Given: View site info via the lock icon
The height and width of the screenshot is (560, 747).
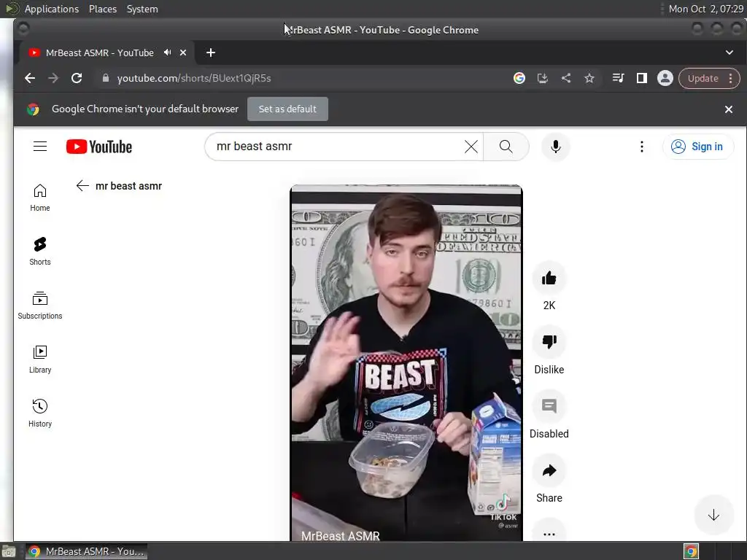Looking at the screenshot, I should tap(105, 78).
